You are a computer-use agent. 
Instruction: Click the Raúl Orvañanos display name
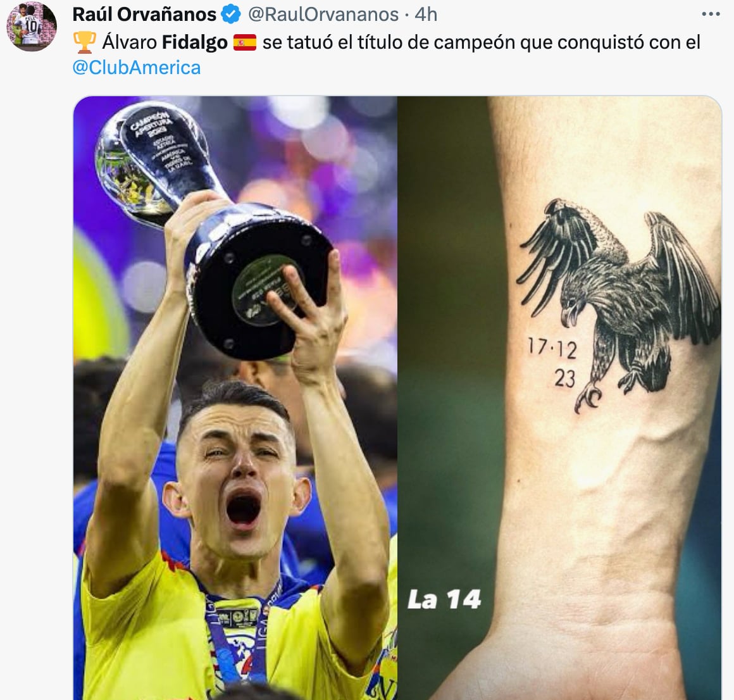(144, 15)
